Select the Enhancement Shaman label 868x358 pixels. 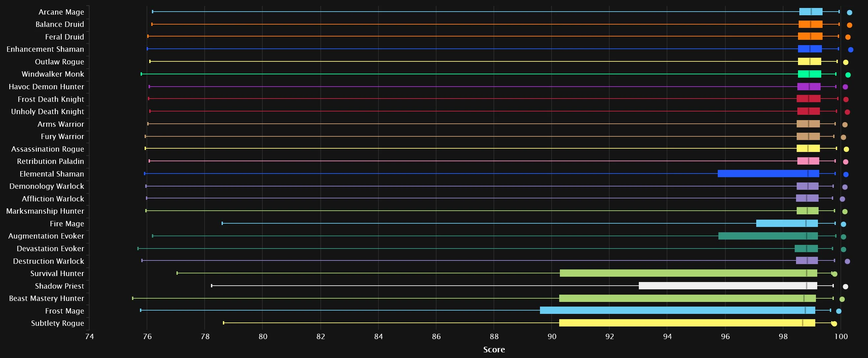45,49
